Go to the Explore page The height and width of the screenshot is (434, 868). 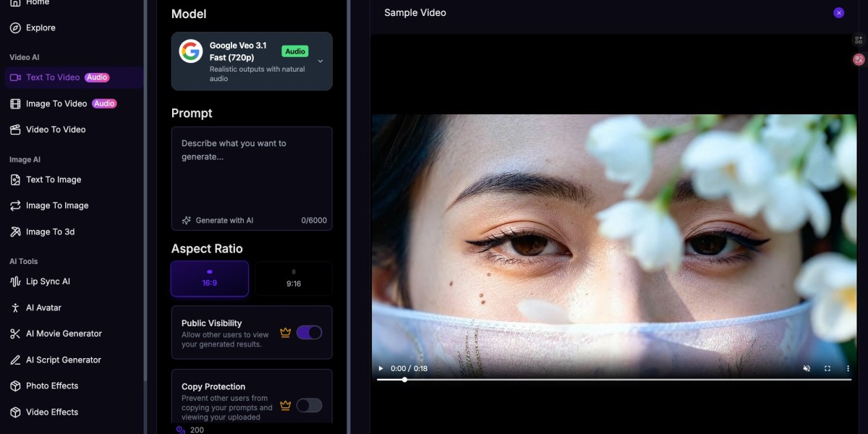(39, 27)
